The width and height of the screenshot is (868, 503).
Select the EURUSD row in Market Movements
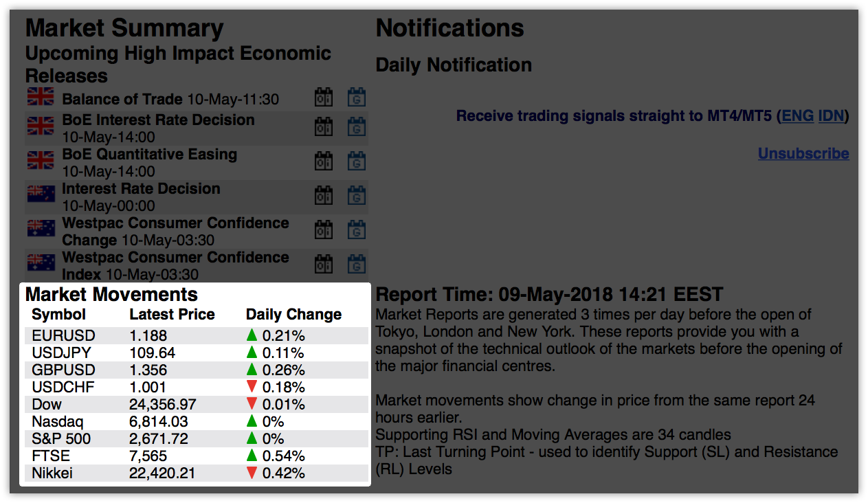coord(197,335)
